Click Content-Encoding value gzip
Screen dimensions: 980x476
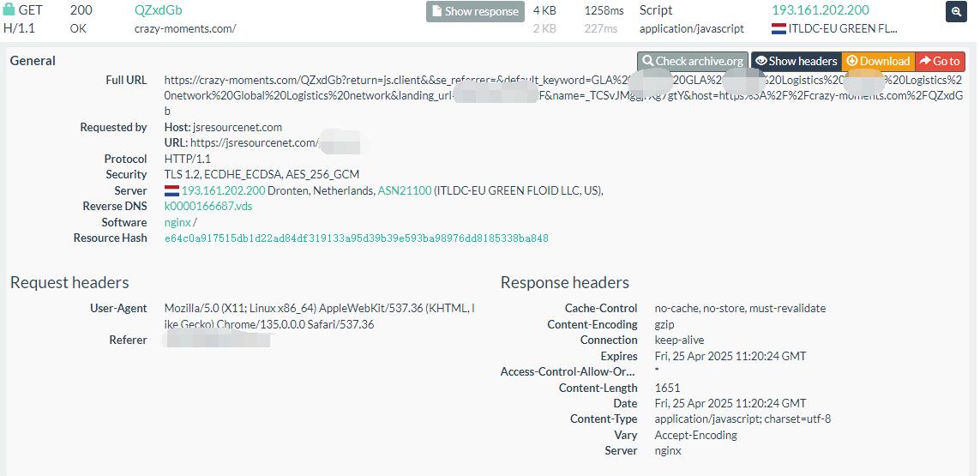pyautogui.click(x=664, y=325)
